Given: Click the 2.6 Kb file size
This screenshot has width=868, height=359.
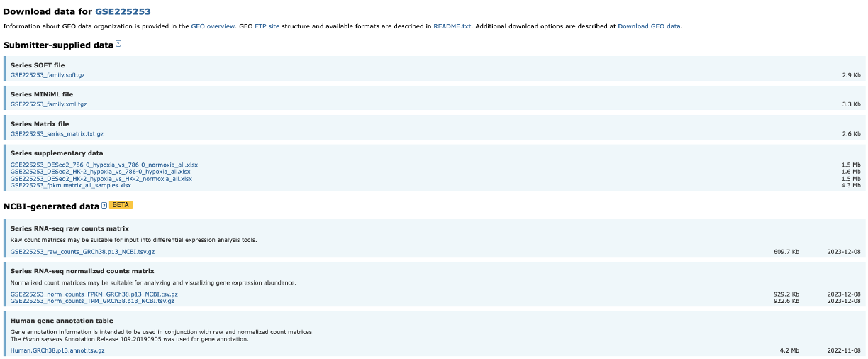Looking at the screenshot, I should point(852,133).
